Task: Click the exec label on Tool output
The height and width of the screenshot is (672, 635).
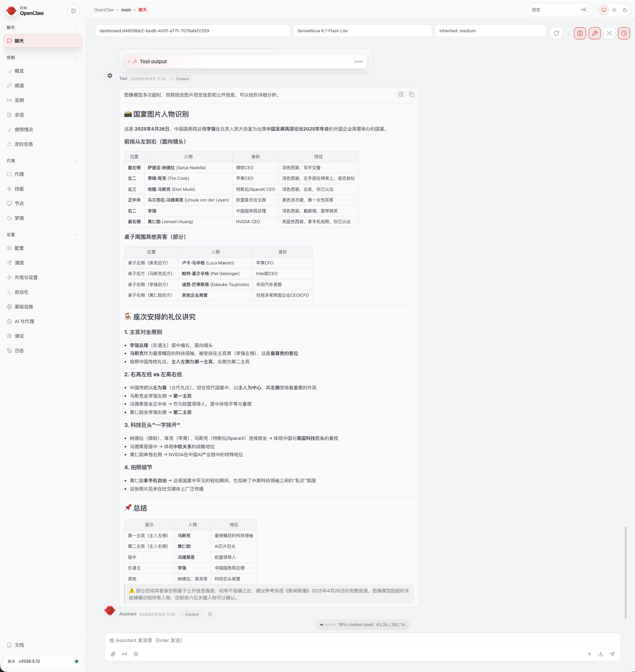Action: tap(359, 62)
